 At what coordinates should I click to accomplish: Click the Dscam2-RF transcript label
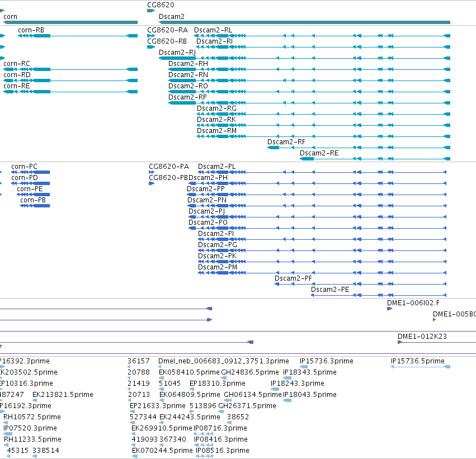(x=286, y=142)
